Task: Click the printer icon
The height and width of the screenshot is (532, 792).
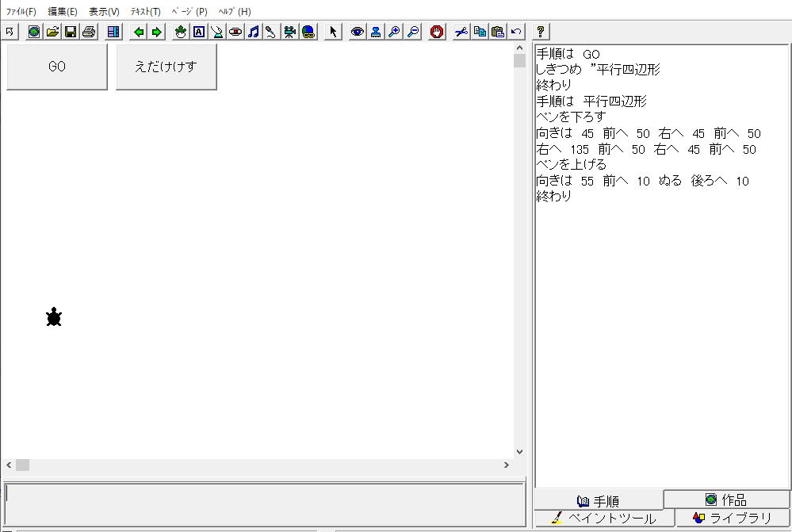Action: click(x=89, y=32)
